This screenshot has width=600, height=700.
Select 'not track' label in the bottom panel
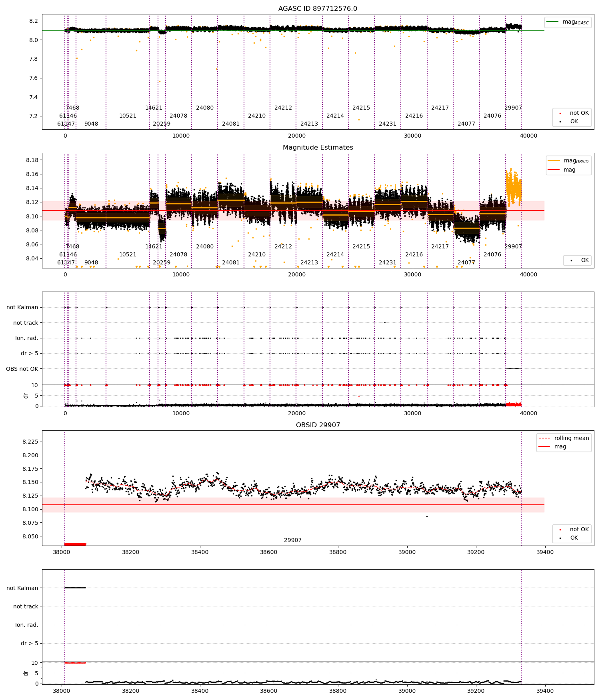pyautogui.click(x=26, y=607)
